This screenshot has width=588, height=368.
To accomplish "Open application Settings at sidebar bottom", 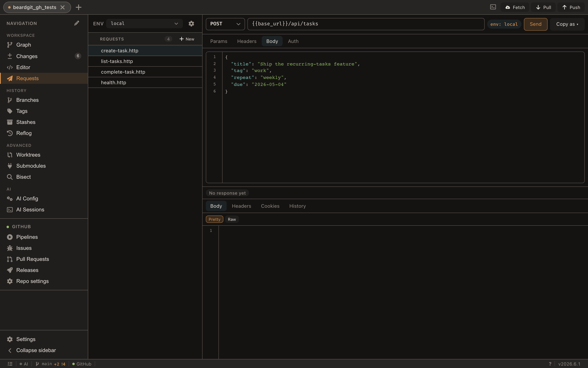I will [44, 339].
